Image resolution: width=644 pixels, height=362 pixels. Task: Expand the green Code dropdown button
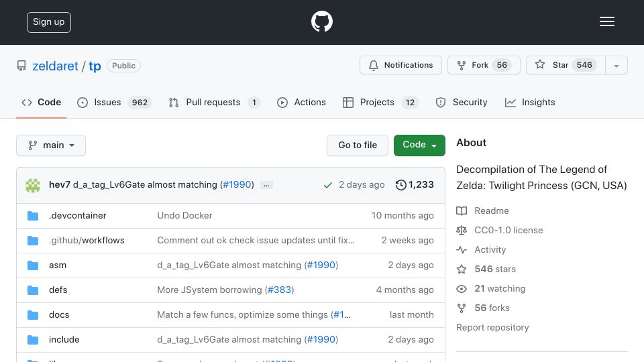(x=419, y=145)
